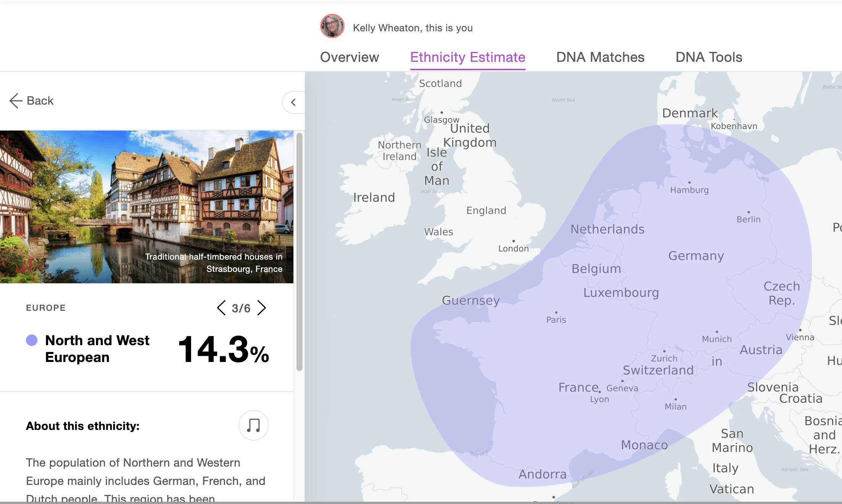Image resolution: width=842 pixels, height=504 pixels.
Task: Click London city marker on map
Action: (513, 241)
